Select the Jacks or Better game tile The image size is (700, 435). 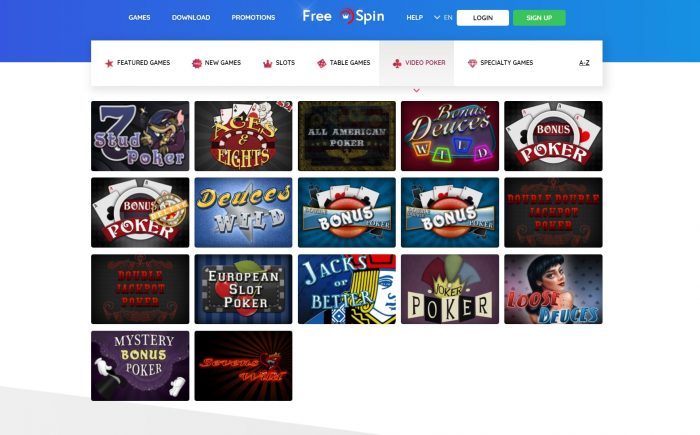click(x=347, y=289)
